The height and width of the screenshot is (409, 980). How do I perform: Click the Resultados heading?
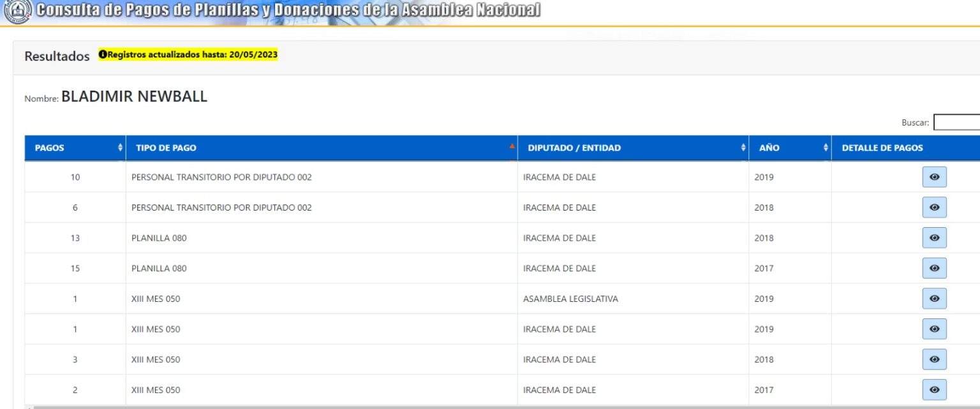57,56
